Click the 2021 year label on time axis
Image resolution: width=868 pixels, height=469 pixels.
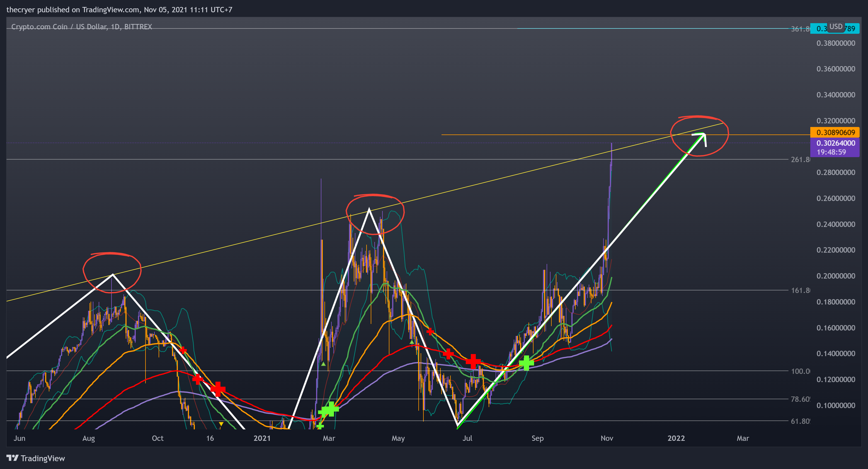point(262,438)
